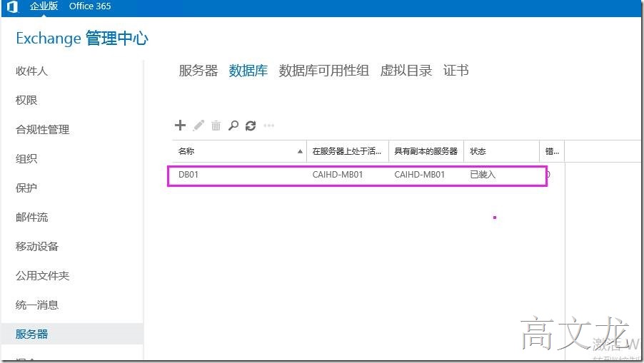Open more options ellipsis menu
This screenshot has height=363, width=644.
pyautogui.click(x=269, y=126)
